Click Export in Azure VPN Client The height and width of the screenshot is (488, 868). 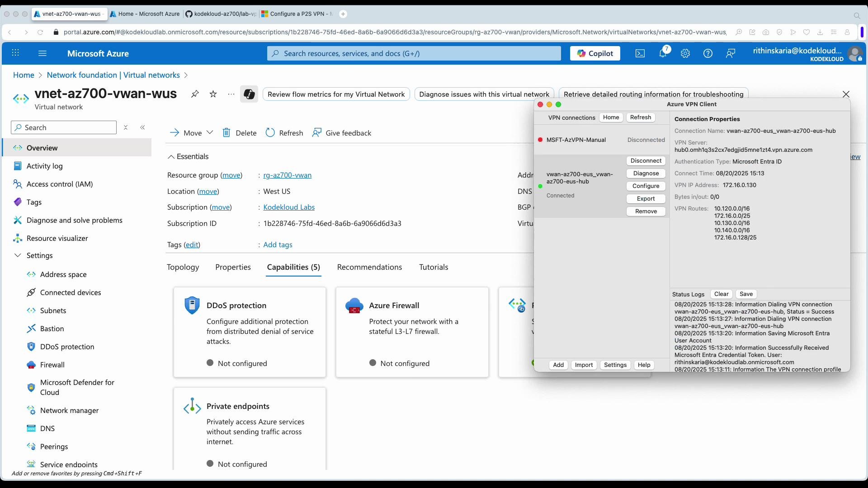click(x=646, y=199)
